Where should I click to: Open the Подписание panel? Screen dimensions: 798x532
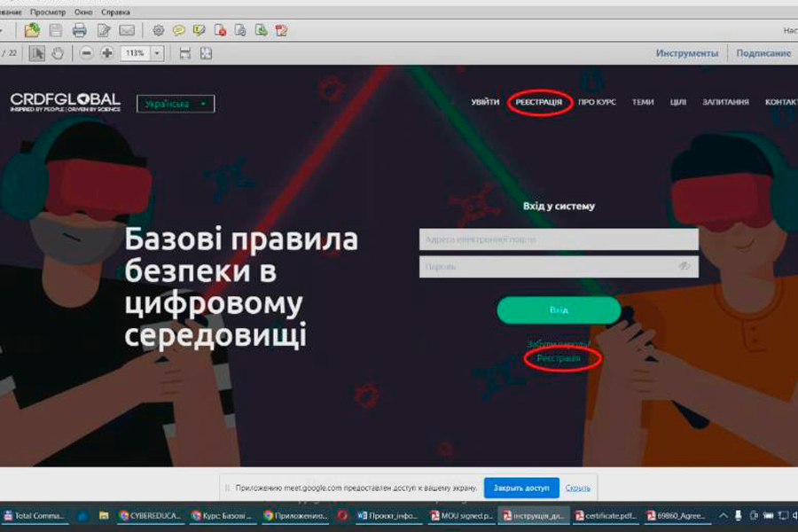point(763,53)
